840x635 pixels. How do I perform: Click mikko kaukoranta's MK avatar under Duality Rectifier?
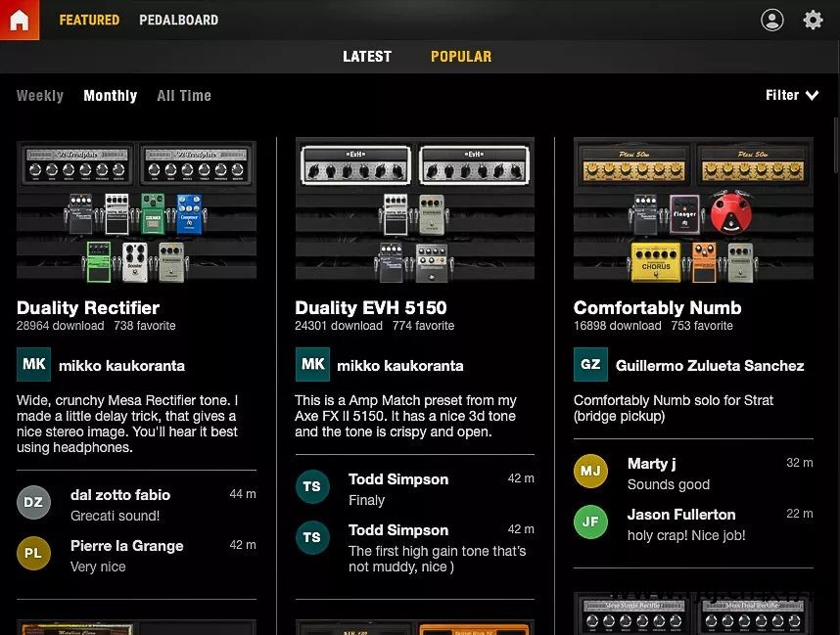[x=33, y=365]
